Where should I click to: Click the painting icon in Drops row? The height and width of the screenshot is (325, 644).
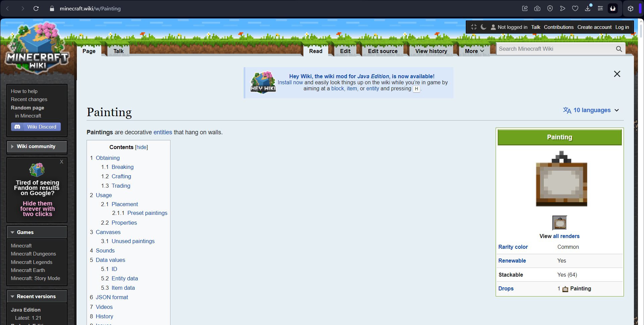[x=565, y=289]
